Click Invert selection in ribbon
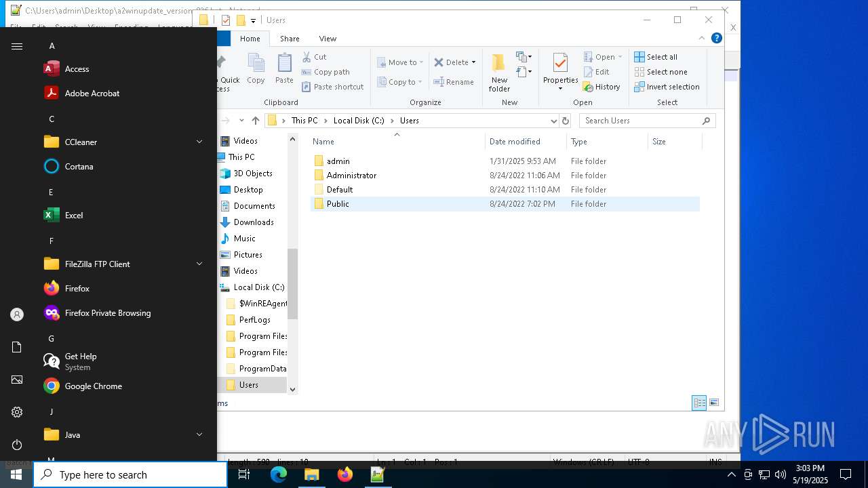The height and width of the screenshot is (488, 868). point(667,87)
